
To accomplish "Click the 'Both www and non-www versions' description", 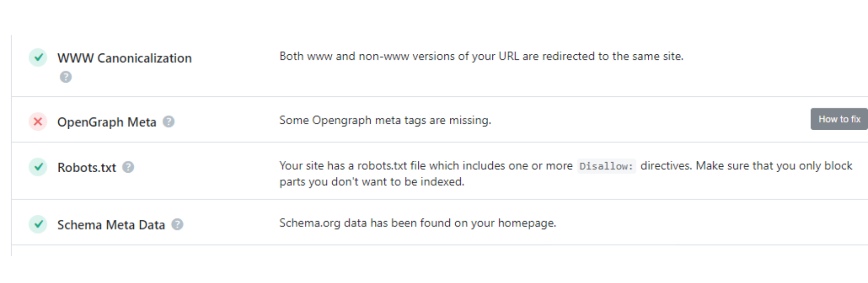I will pos(481,56).
